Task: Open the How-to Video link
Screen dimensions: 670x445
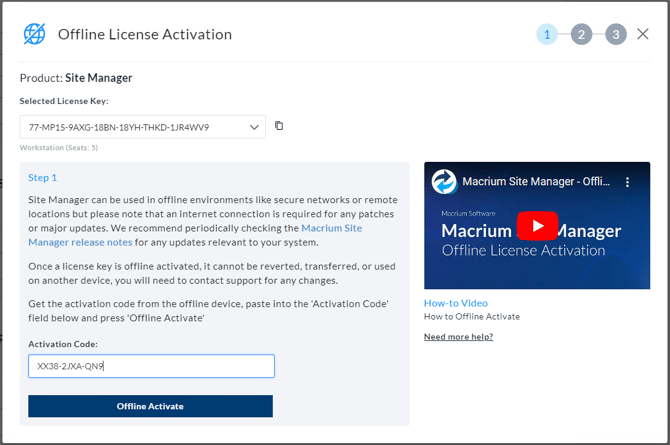Action: pyautogui.click(x=455, y=303)
